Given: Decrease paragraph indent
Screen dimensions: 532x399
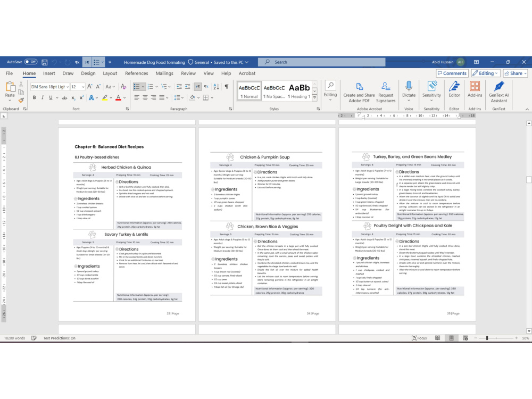Looking at the screenshot, I should (179, 87).
